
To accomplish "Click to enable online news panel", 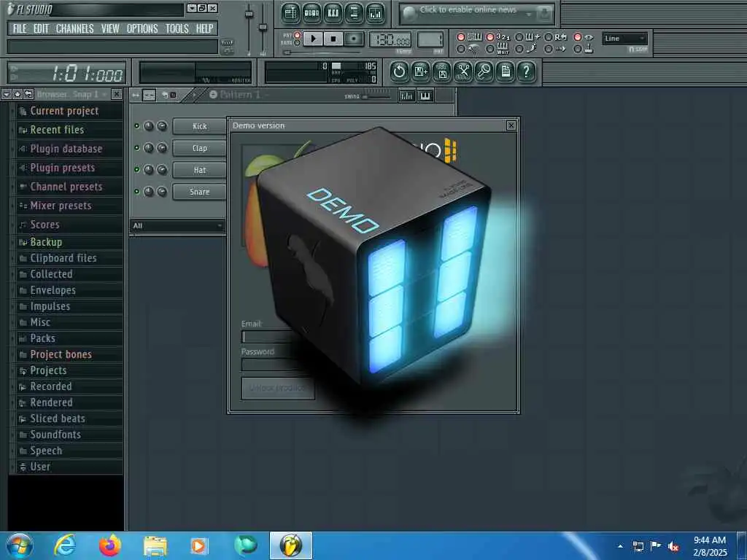I will 477,14.
